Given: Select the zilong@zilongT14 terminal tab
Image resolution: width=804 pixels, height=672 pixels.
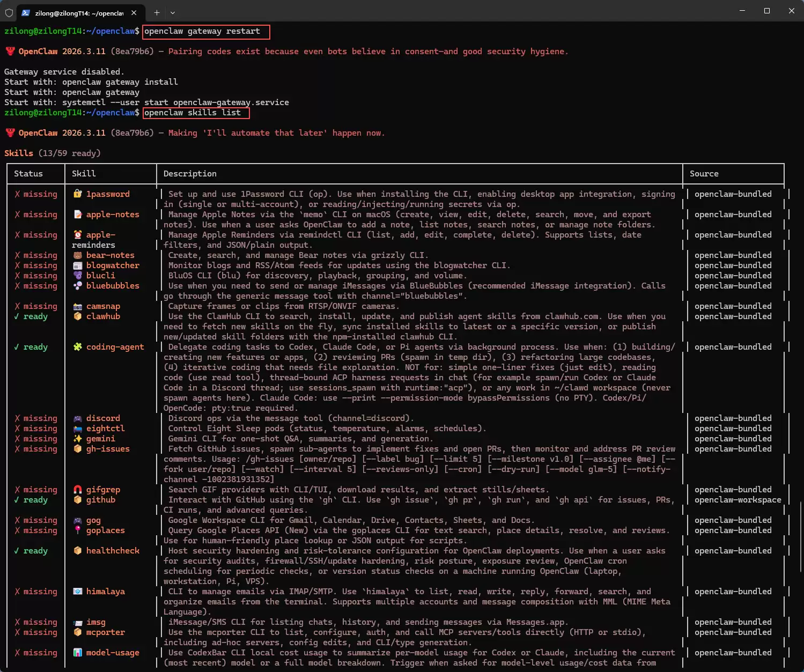Looking at the screenshot, I should tap(80, 13).
